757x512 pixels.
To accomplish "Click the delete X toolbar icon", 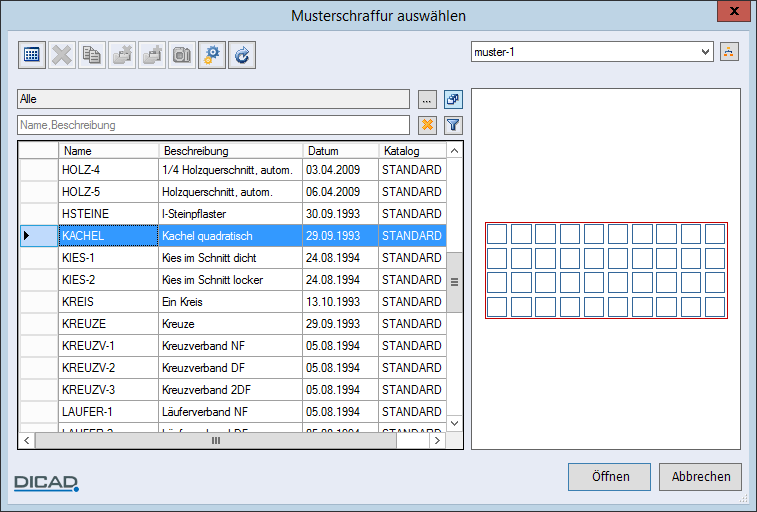I will [62, 55].
